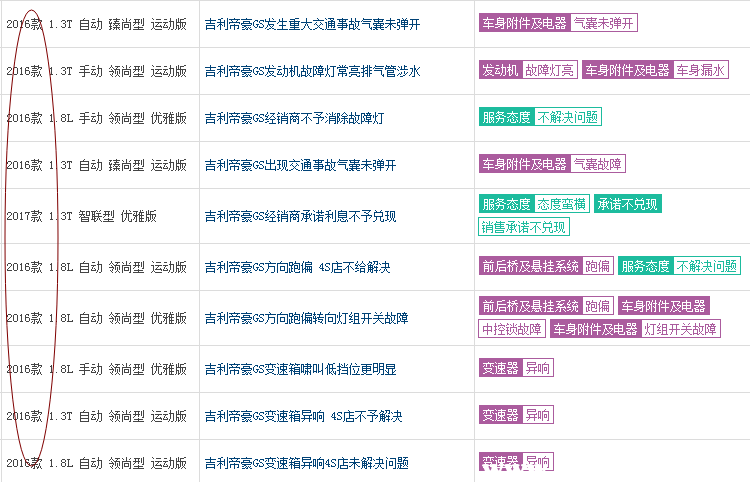This screenshot has width=750, height=482.
Task: Click the 故障灯亮 engine tag
Action: click(x=550, y=70)
